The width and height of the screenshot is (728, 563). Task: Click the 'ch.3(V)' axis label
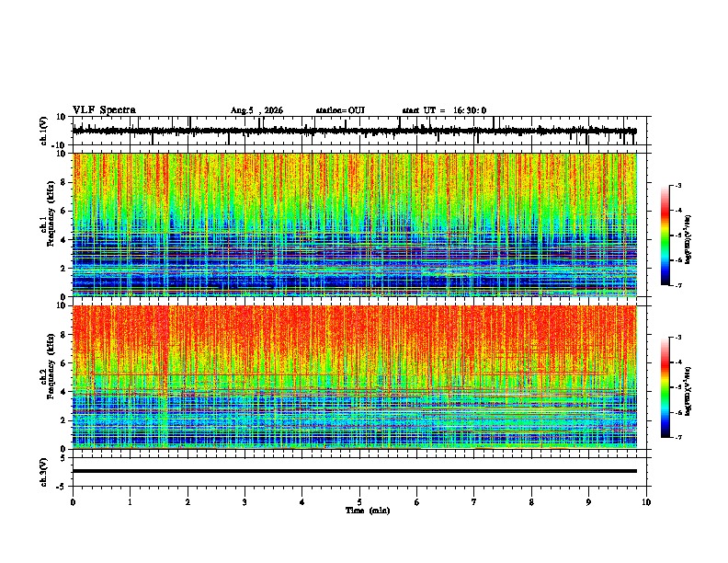coord(44,472)
